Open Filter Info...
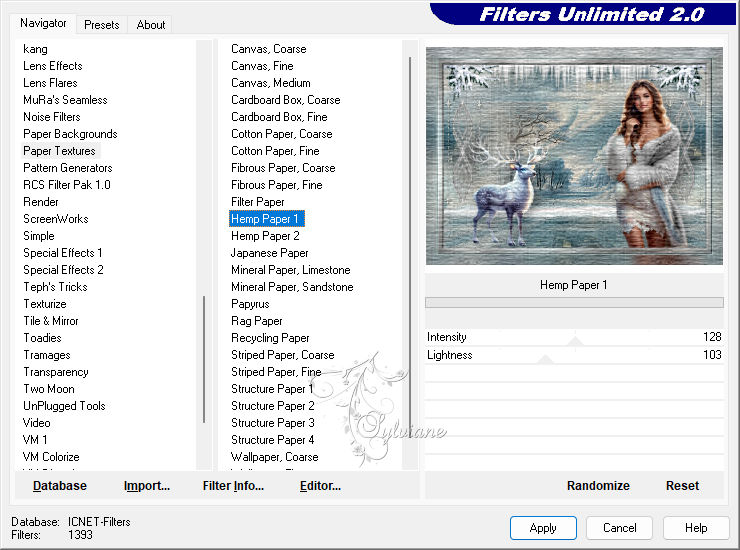Screen dimensions: 740x550 pos(233,486)
